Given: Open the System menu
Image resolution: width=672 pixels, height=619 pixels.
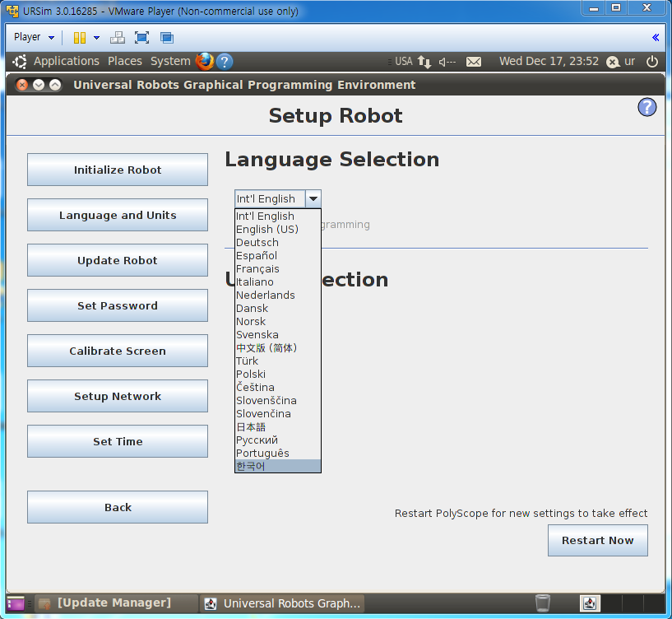Looking at the screenshot, I should [x=170, y=62].
